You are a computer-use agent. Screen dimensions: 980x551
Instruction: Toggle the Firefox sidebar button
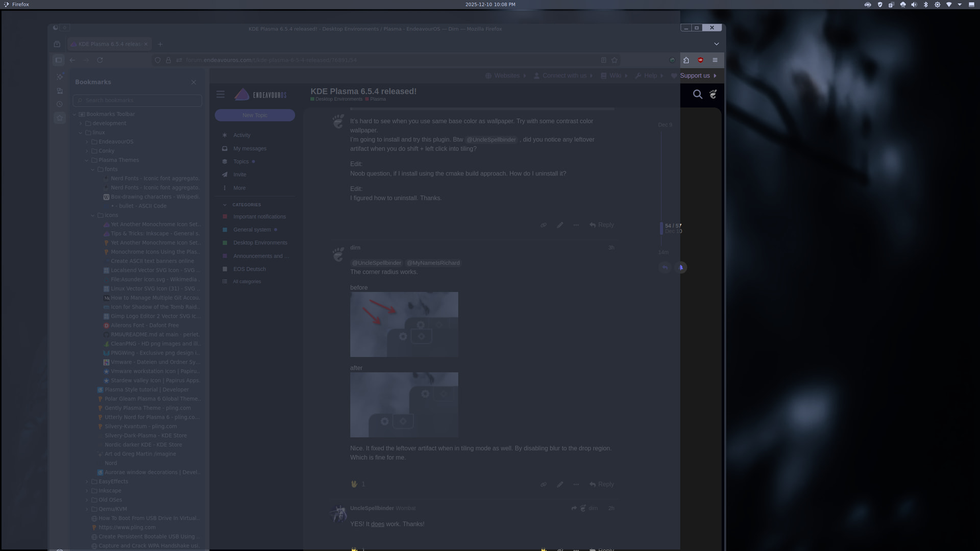point(59,60)
